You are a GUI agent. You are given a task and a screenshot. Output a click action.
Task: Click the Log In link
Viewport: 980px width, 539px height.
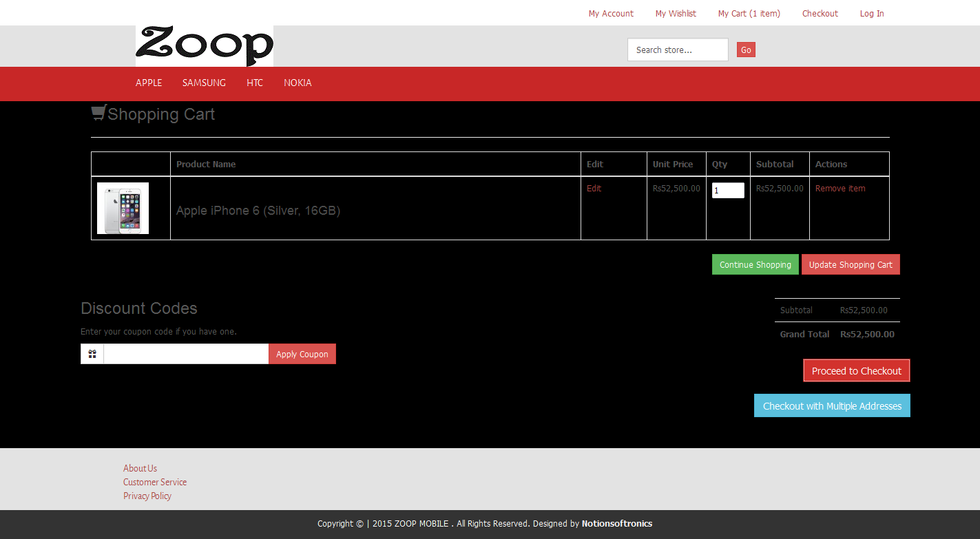click(x=872, y=13)
